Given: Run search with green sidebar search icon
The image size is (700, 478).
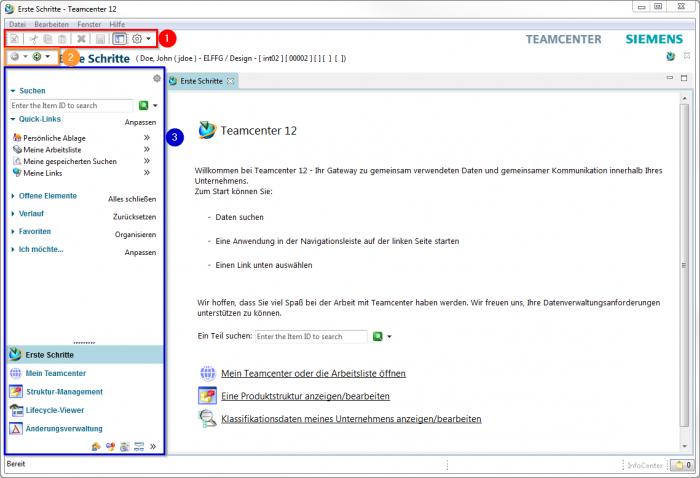Looking at the screenshot, I should point(143,105).
